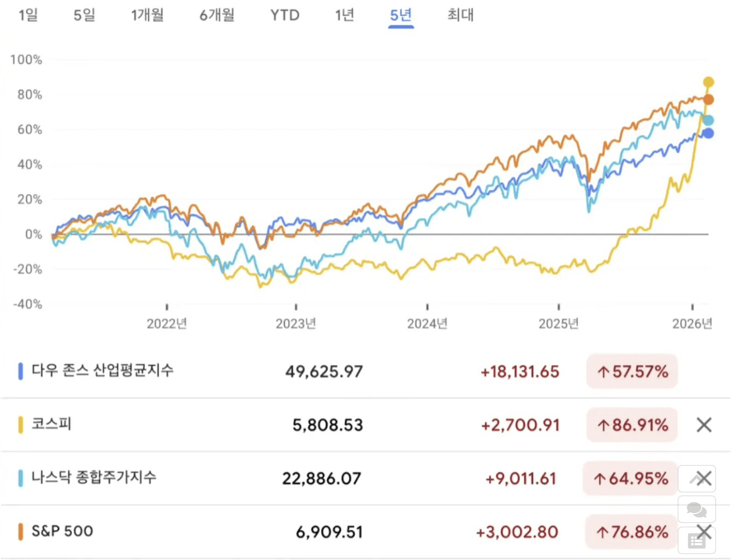734x560 pixels.
Task: Remove 코스피 from the comparison
Action: pyautogui.click(x=705, y=425)
